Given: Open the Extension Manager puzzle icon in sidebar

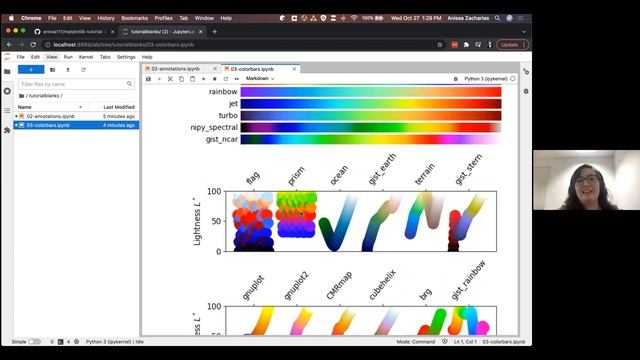Looking at the screenshot, I should pos(7,130).
